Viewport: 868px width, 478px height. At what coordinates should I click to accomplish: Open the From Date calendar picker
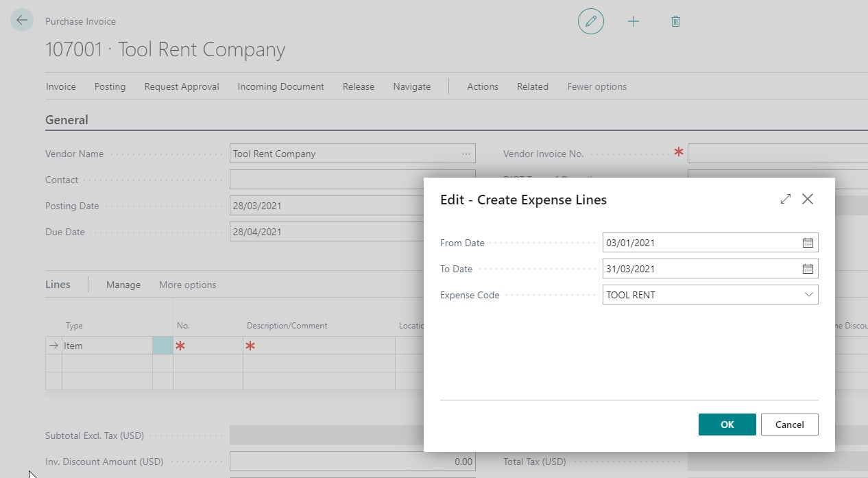[808, 243]
